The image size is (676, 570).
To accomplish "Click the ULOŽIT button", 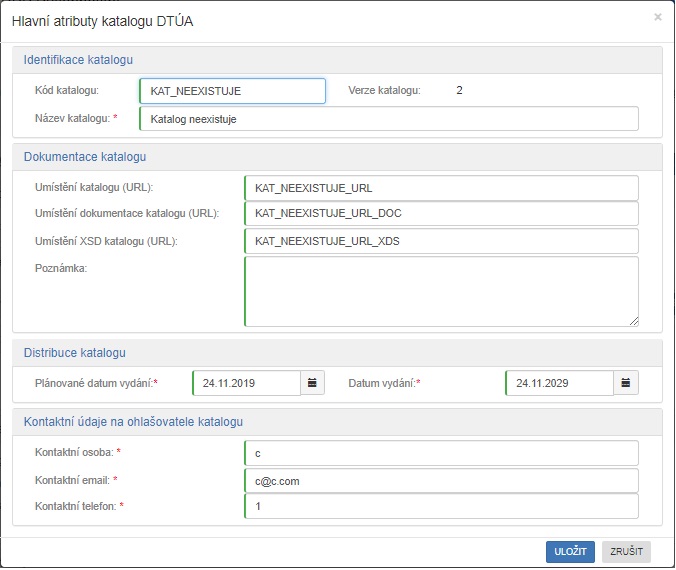I will click(x=570, y=551).
